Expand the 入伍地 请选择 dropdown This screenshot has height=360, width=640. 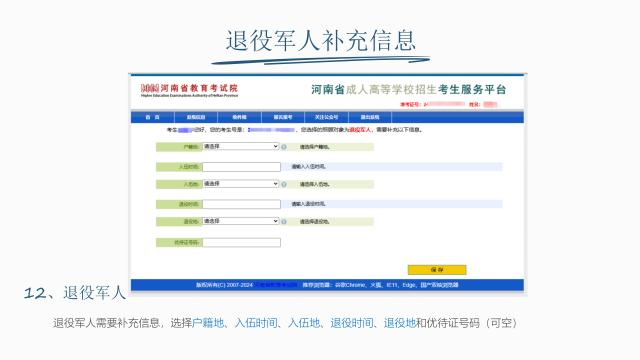241,184
